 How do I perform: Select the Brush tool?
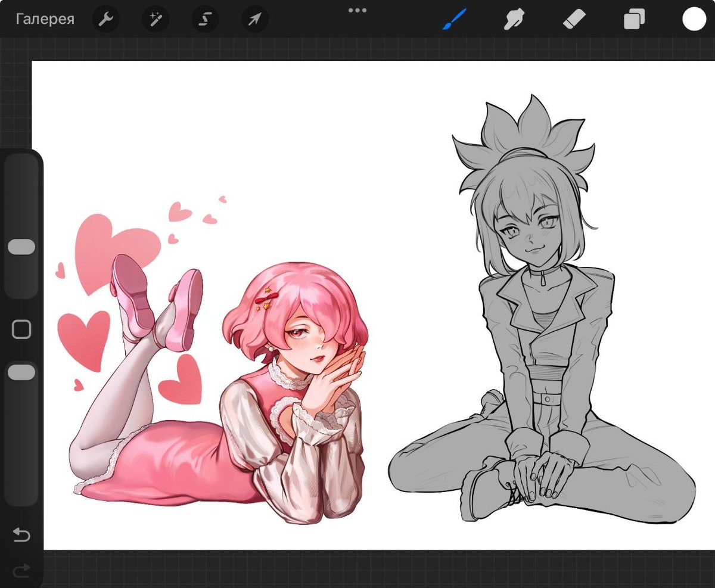pos(455,20)
